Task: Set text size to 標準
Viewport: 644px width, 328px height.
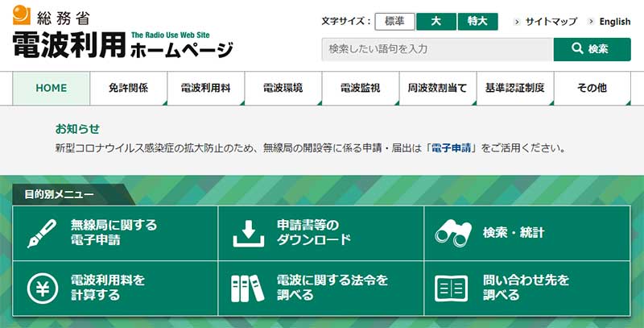Action: pos(394,22)
